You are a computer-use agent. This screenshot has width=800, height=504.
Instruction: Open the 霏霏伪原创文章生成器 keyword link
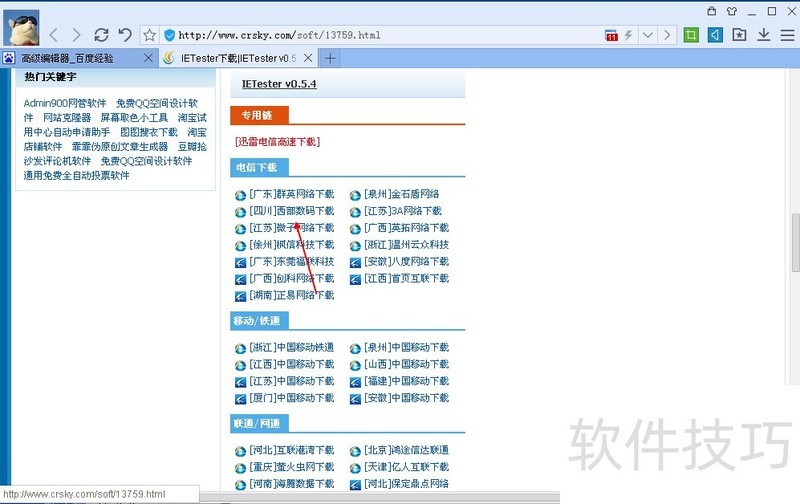(x=120, y=146)
